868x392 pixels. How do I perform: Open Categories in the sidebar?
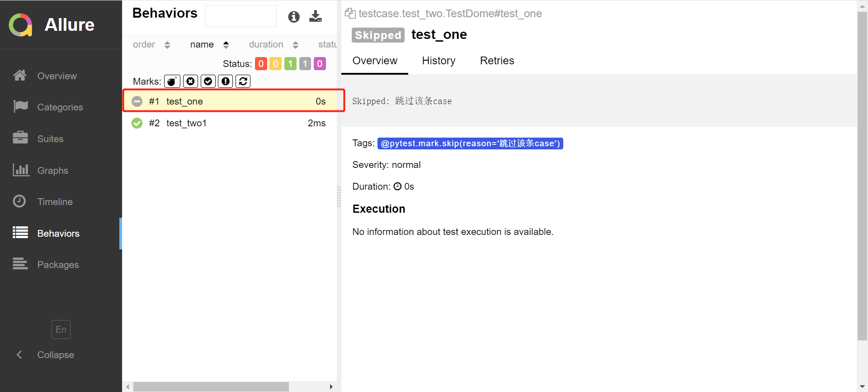pos(61,107)
